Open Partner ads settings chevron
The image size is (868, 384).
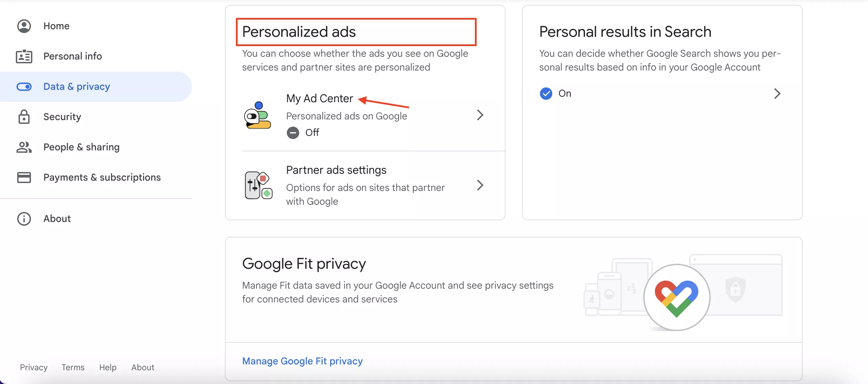pos(480,185)
